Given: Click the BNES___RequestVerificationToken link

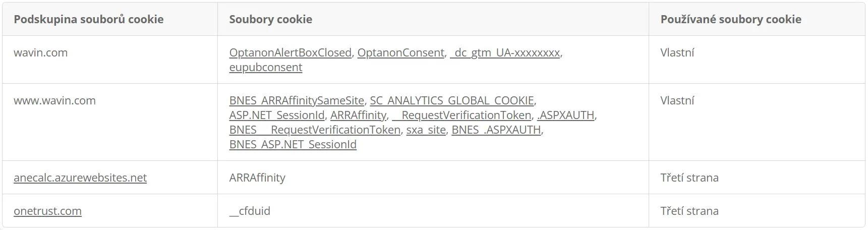Looking at the screenshot, I should point(315,130).
